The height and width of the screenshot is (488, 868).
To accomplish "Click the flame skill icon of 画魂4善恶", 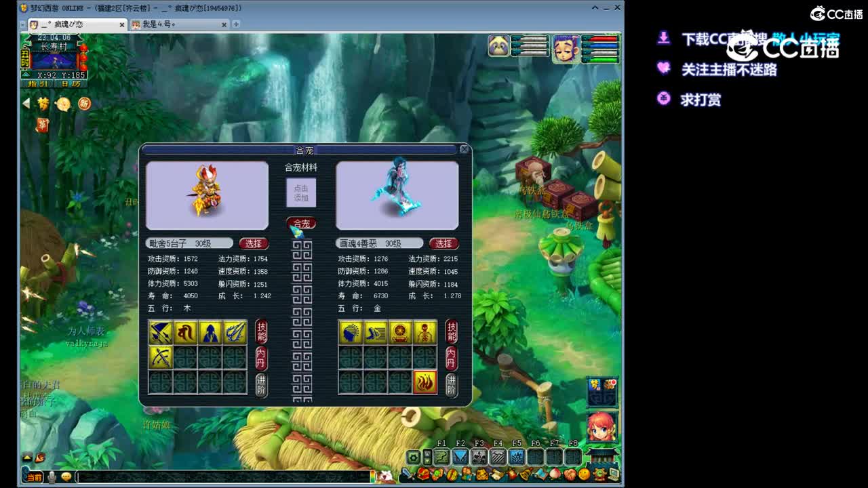I will 425,383.
